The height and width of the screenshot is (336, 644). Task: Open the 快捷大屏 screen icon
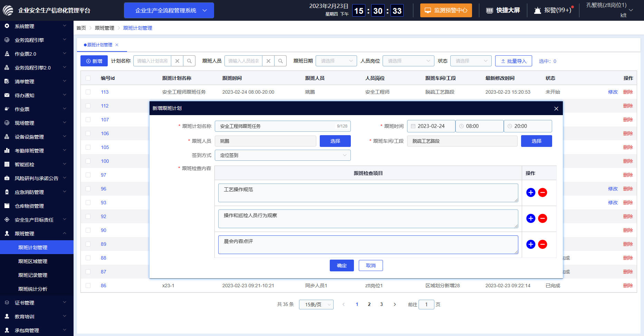(x=489, y=10)
